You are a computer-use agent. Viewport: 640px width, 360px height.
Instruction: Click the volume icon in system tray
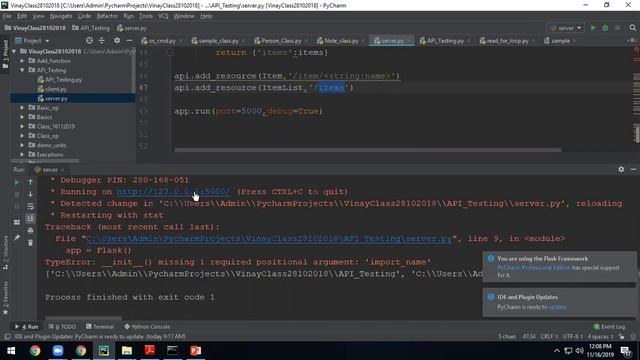(579, 351)
